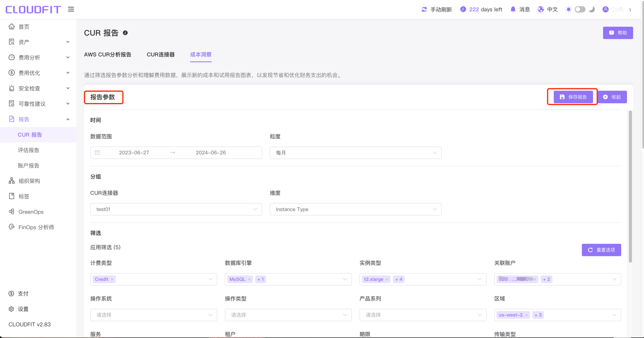
Task: Click the 设置 gear icon
Action: (x=11, y=309)
